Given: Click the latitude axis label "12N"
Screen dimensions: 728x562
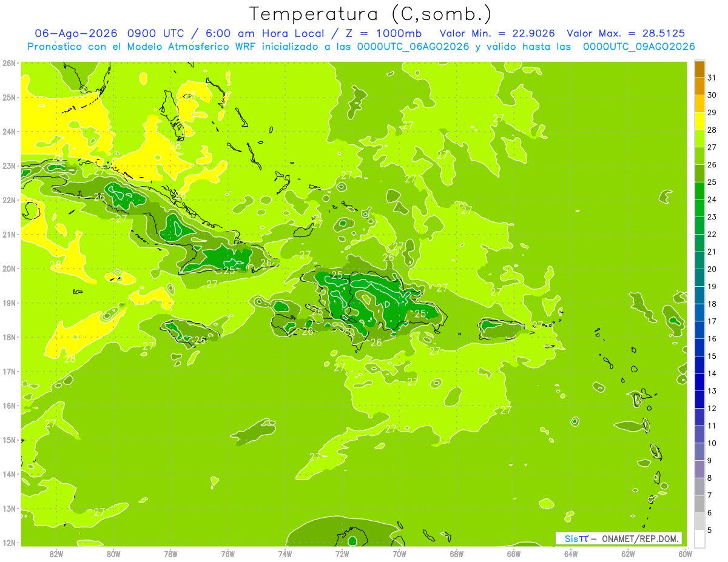Looking at the screenshot, I should (9, 543).
